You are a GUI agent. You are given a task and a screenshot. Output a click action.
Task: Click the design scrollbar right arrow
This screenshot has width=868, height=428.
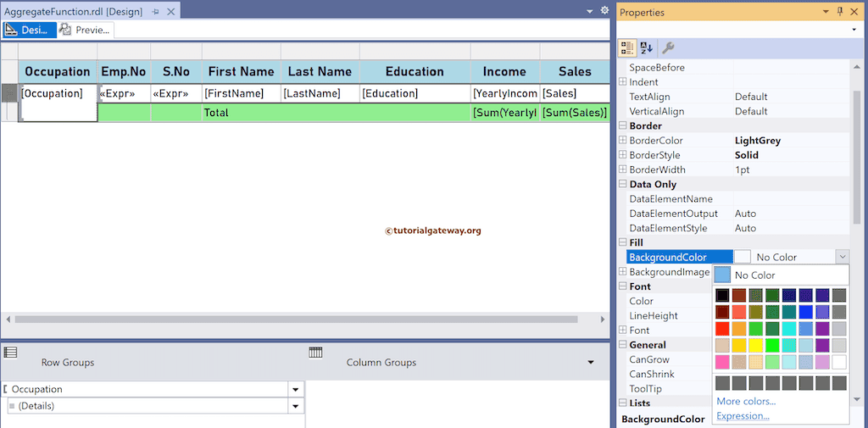[603, 320]
